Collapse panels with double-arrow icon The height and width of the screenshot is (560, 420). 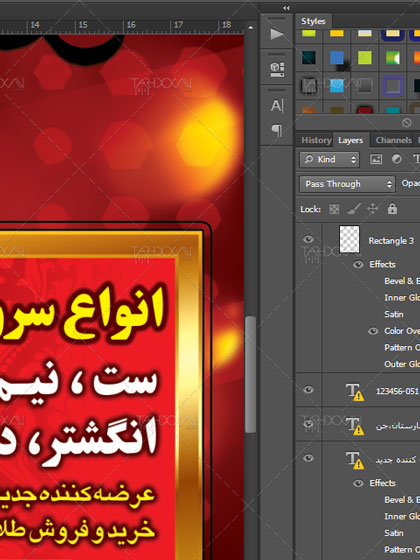(286, 8)
